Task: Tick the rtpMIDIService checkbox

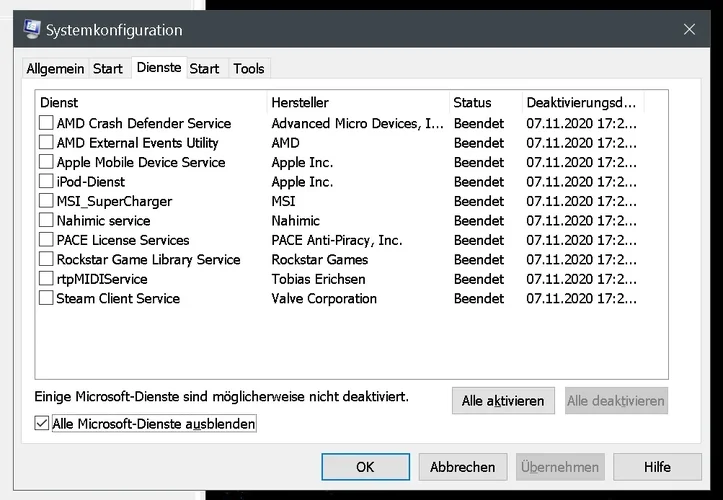Action: click(x=46, y=279)
